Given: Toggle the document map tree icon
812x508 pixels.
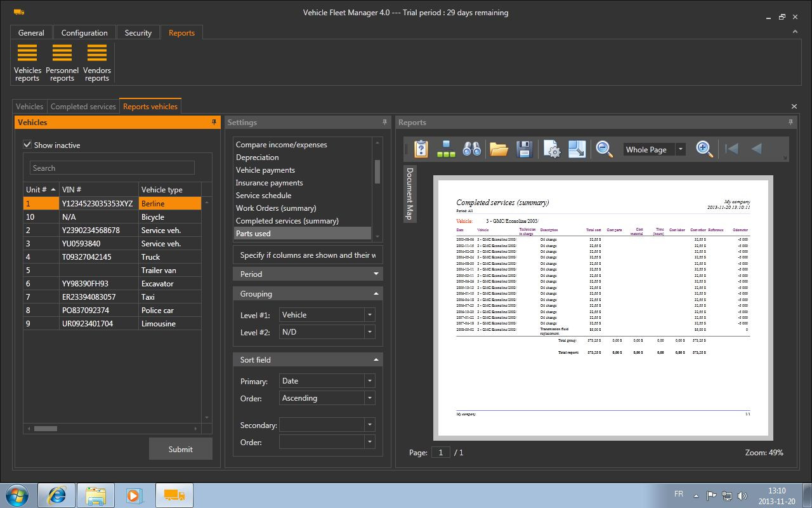Looking at the screenshot, I should [446, 149].
